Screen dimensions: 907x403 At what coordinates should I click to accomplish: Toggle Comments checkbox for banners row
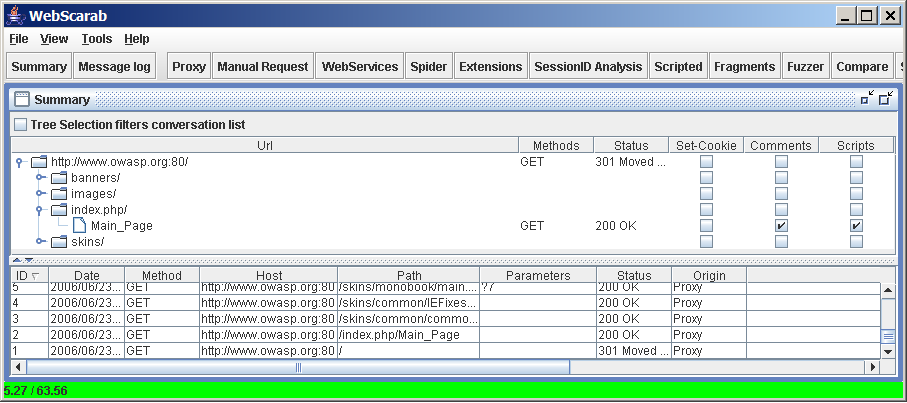click(x=781, y=178)
